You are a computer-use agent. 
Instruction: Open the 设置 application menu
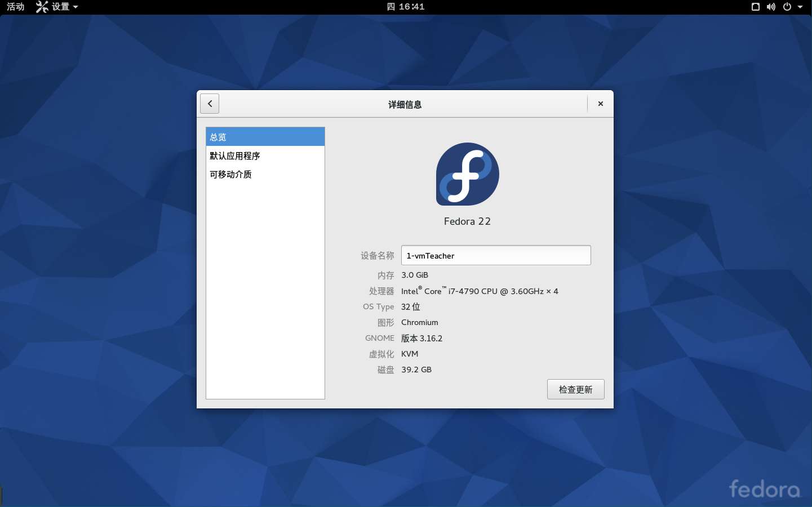(57, 7)
